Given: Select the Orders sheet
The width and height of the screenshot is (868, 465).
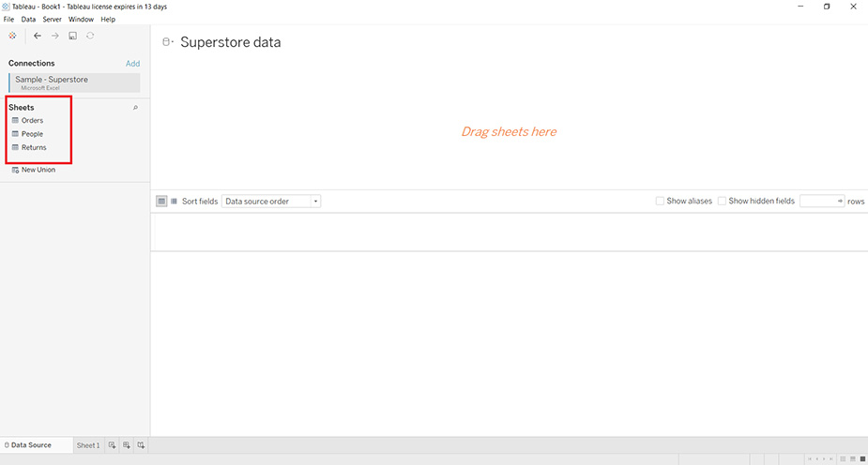Looking at the screenshot, I should pyautogui.click(x=32, y=120).
